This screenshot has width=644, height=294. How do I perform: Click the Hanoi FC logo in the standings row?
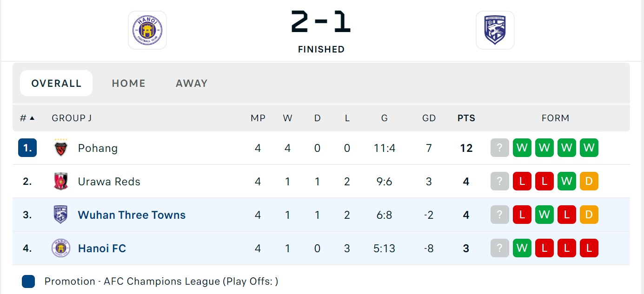[x=61, y=248]
